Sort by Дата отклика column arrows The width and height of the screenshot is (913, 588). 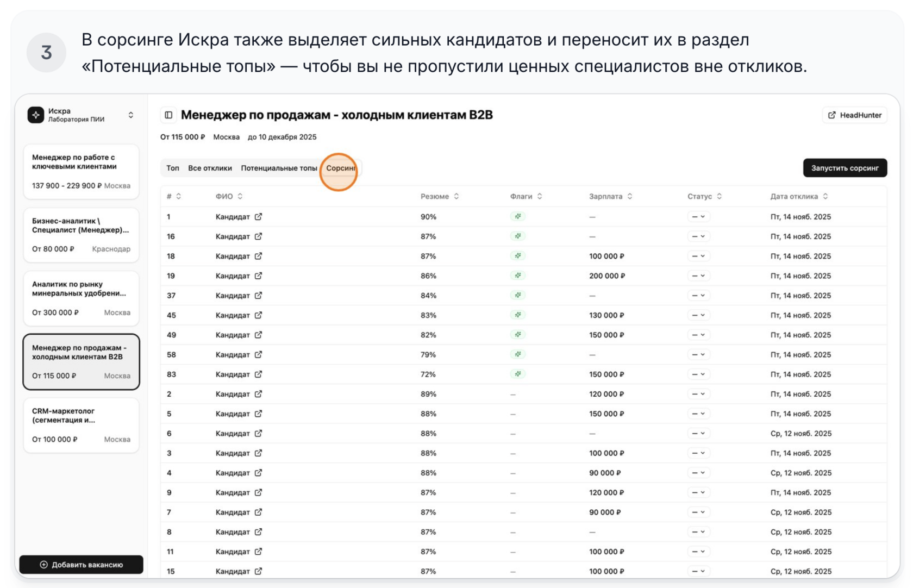tap(826, 197)
